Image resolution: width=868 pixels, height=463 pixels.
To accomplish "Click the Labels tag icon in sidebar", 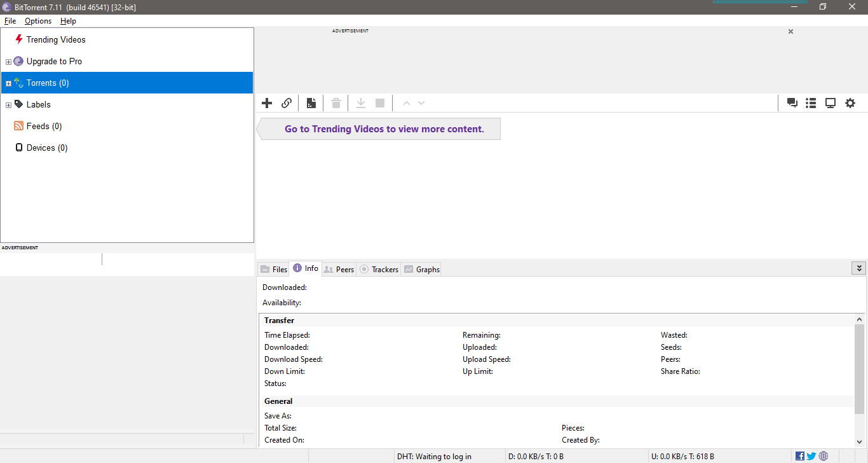I will pos(18,104).
